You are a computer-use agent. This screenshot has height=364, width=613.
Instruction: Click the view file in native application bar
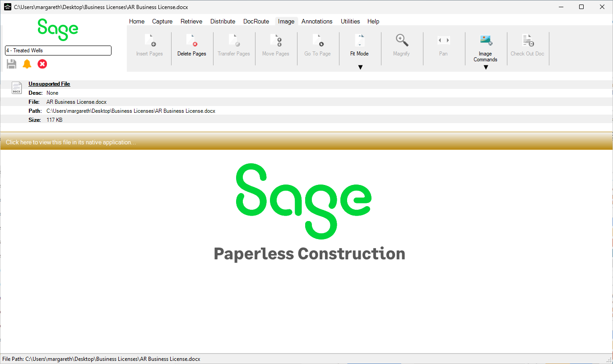(x=306, y=142)
